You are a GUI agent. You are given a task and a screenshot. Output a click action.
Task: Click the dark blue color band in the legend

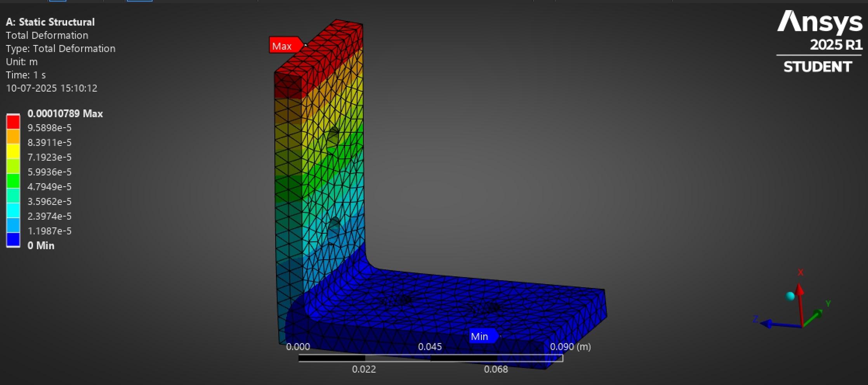coord(13,239)
